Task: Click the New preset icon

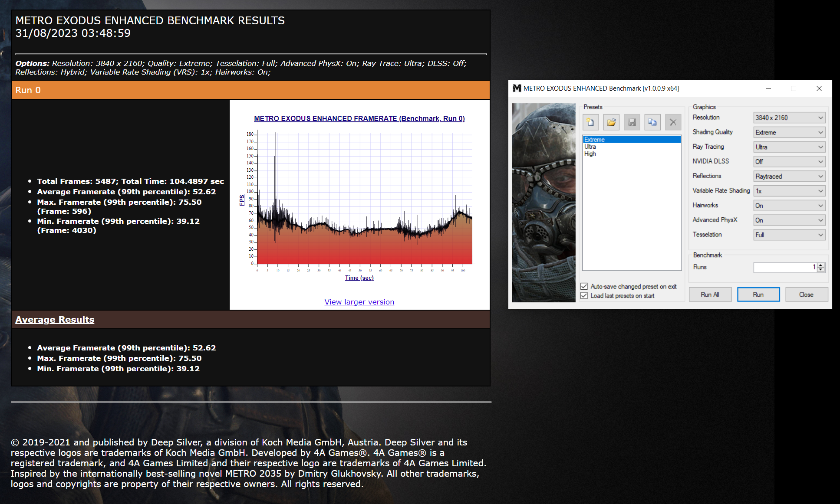Action: coord(590,122)
